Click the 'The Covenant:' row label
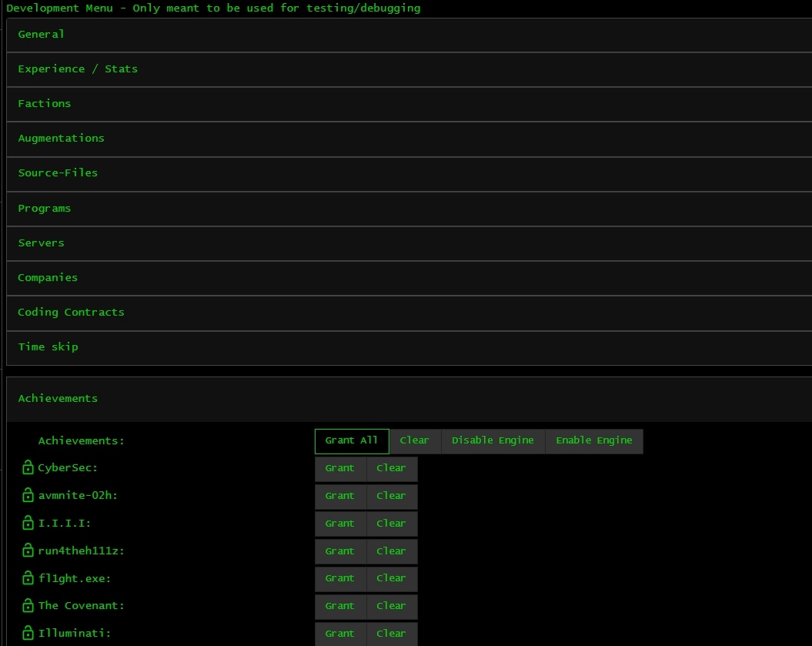 (x=82, y=606)
